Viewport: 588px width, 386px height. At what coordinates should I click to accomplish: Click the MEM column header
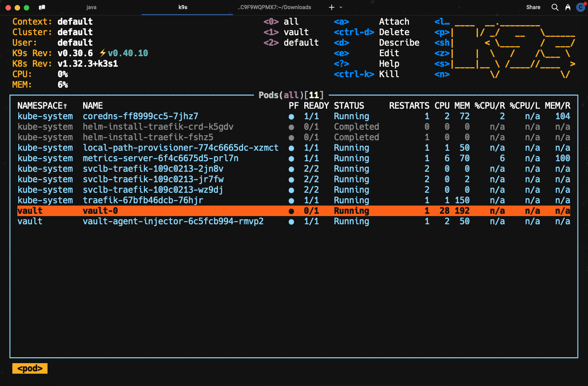click(462, 106)
